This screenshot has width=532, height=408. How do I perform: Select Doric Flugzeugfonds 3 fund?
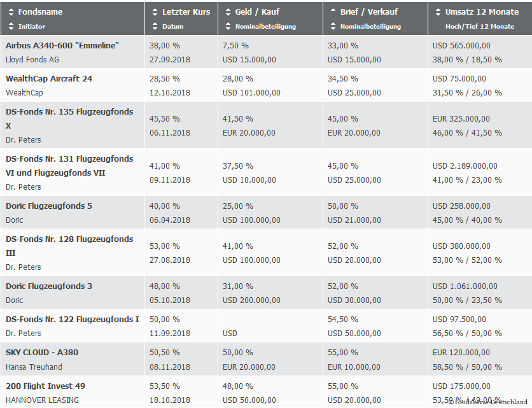49,286
